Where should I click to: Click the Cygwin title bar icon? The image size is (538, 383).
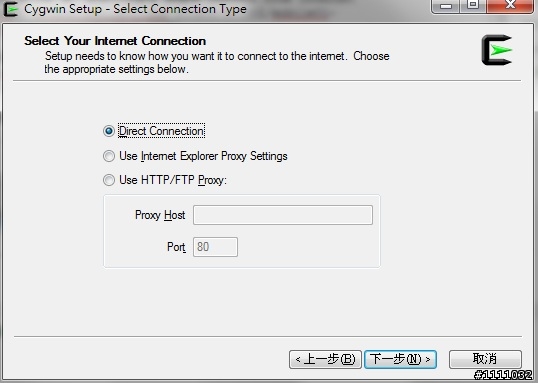pyautogui.click(x=11, y=9)
